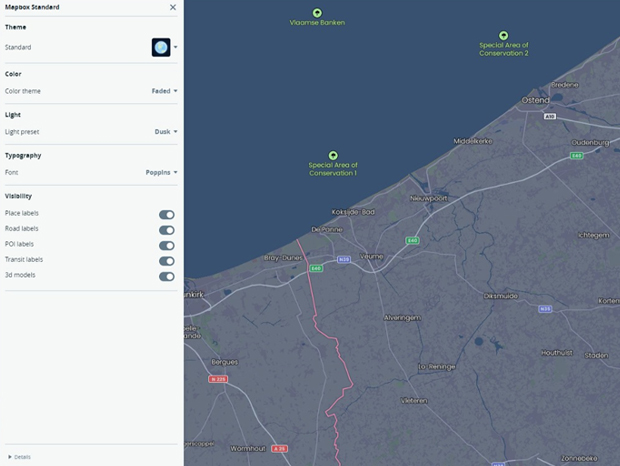Click the red N 225 shield near Bergues
The width and height of the screenshot is (620, 466).
(x=218, y=379)
